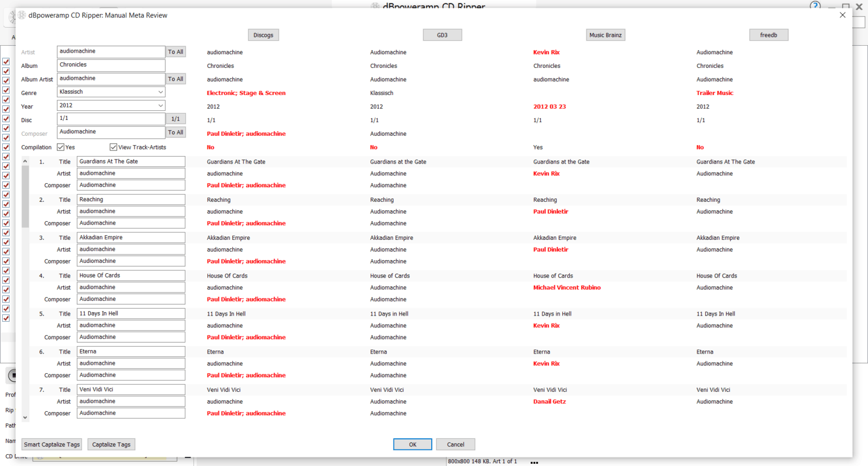The width and height of the screenshot is (868, 466).
Task: Click the track list scroll-up arrow
Action: (25, 162)
